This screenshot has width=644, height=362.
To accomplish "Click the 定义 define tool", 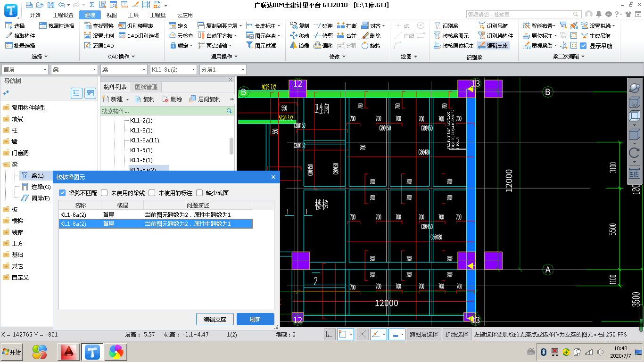I will click(x=179, y=26).
